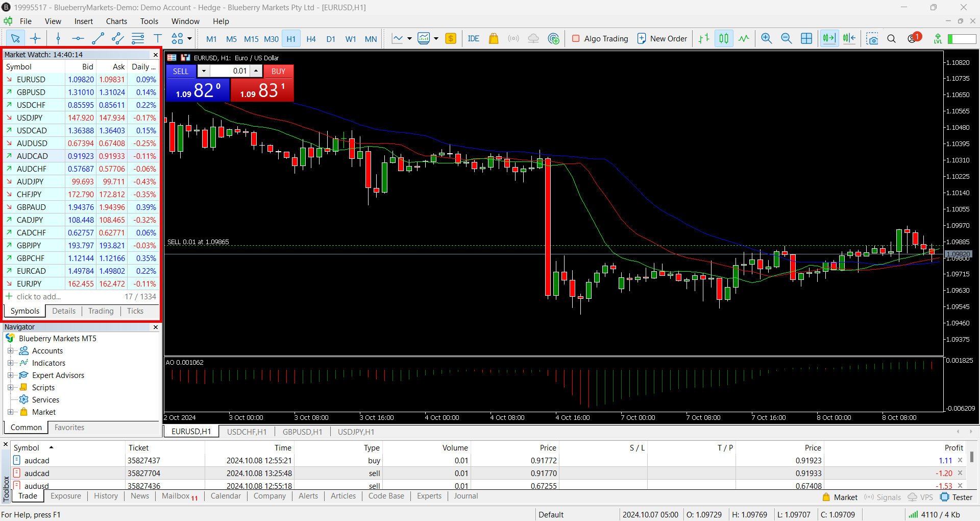Image resolution: width=980 pixels, height=521 pixels.
Task: Toggle the chart shift option
Action: pos(849,38)
